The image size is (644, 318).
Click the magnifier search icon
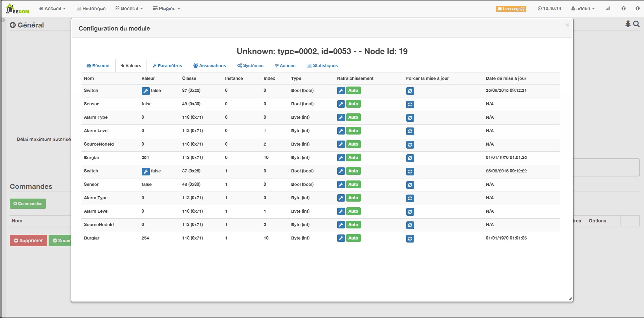[x=636, y=24]
